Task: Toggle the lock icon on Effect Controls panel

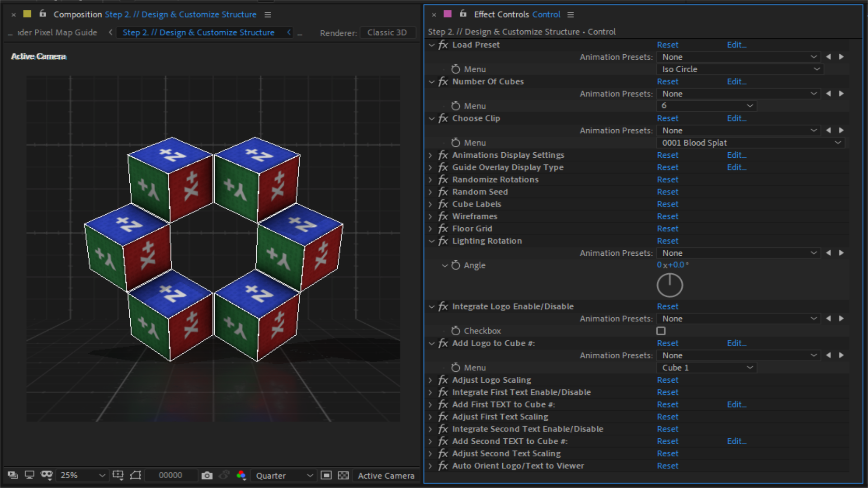Action: click(463, 14)
